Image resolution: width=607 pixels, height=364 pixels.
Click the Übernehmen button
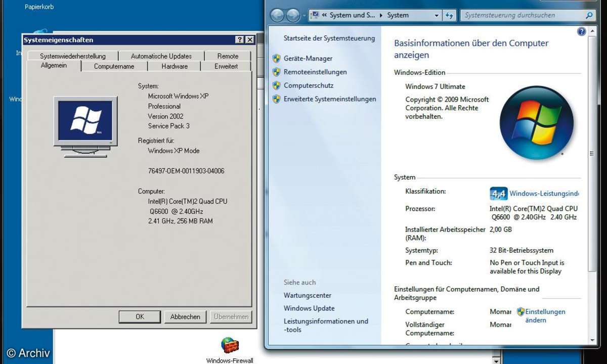(x=231, y=317)
